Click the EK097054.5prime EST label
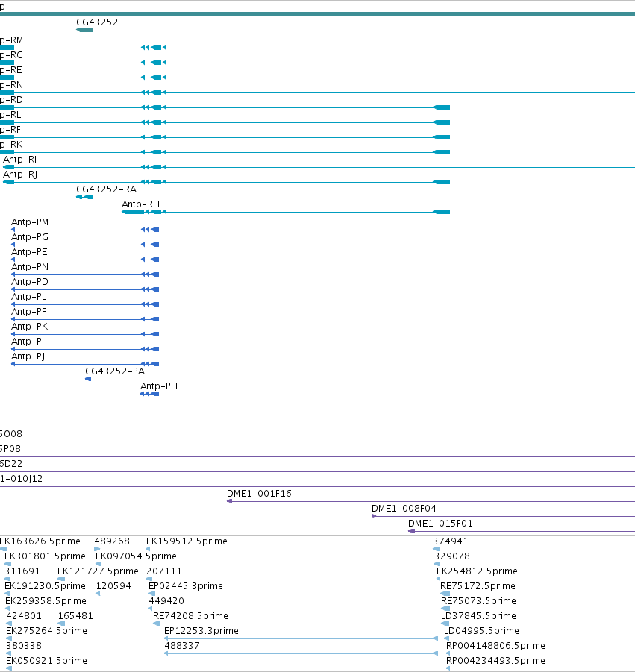Viewport: 635px width, 672px height. pos(136,556)
